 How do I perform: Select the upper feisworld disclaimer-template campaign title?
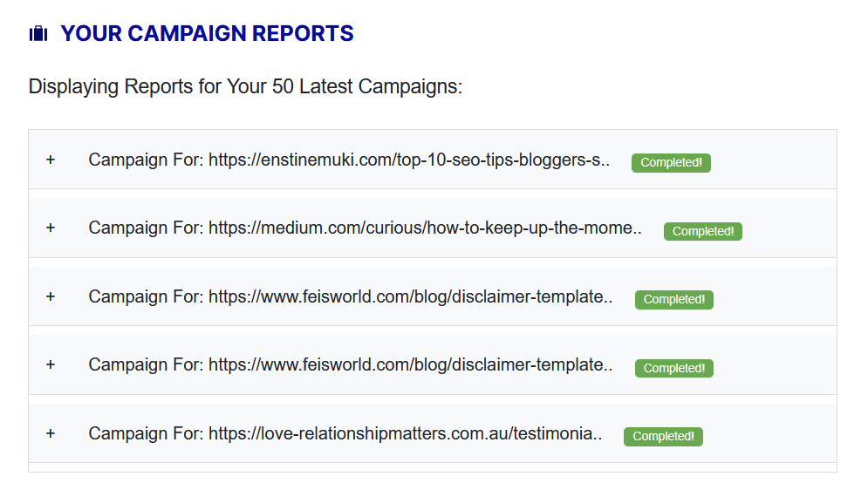click(x=350, y=296)
